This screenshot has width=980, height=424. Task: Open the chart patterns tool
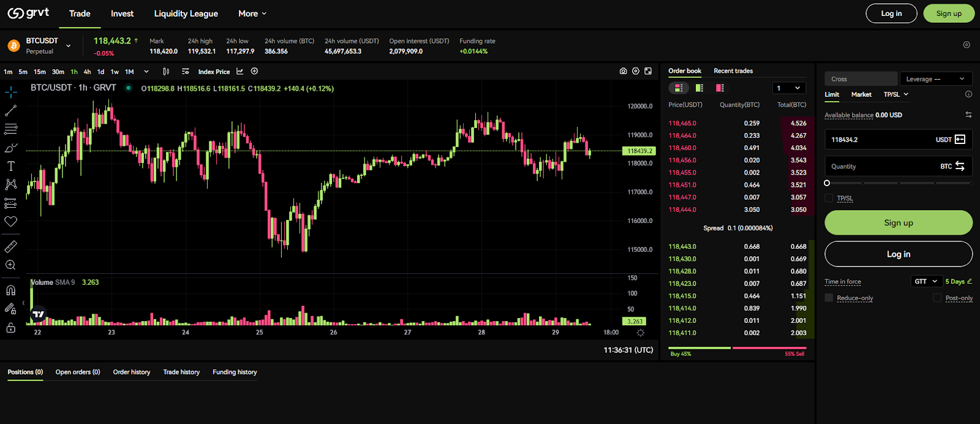click(10, 184)
